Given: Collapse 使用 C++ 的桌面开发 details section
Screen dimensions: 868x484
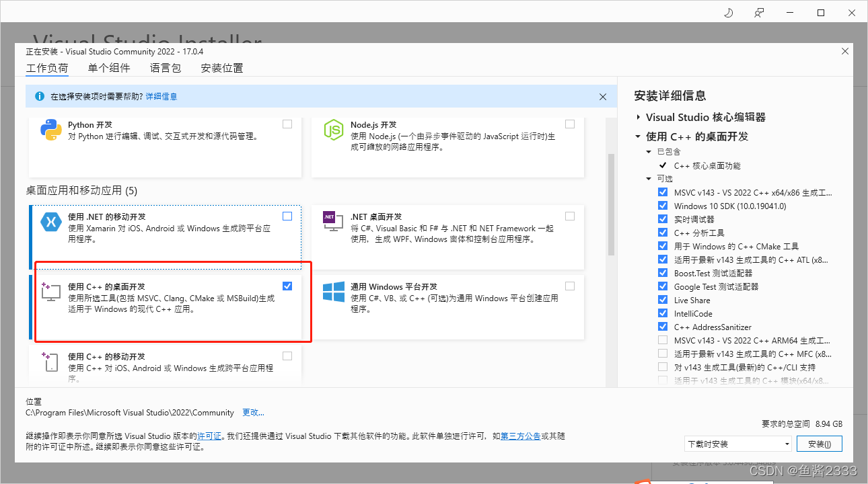Looking at the screenshot, I should (x=639, y=136).
